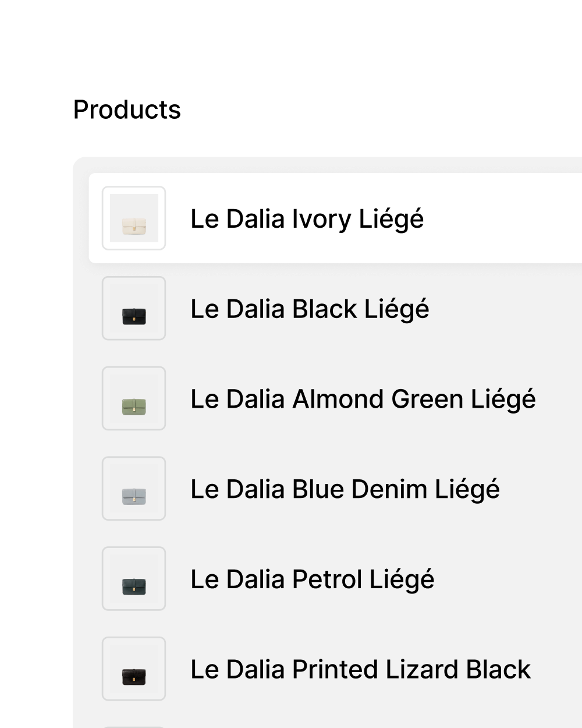Open Le Dalia Petrol Liégé product name
This screenshot has height=728, width=582.
click(x=312, y=579)
